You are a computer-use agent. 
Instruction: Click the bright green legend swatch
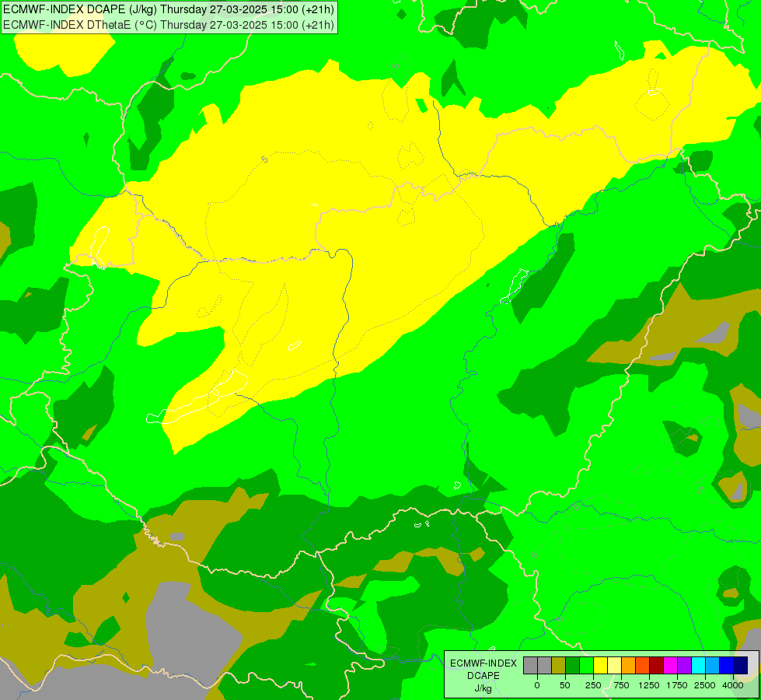click(x=586, y=666)
